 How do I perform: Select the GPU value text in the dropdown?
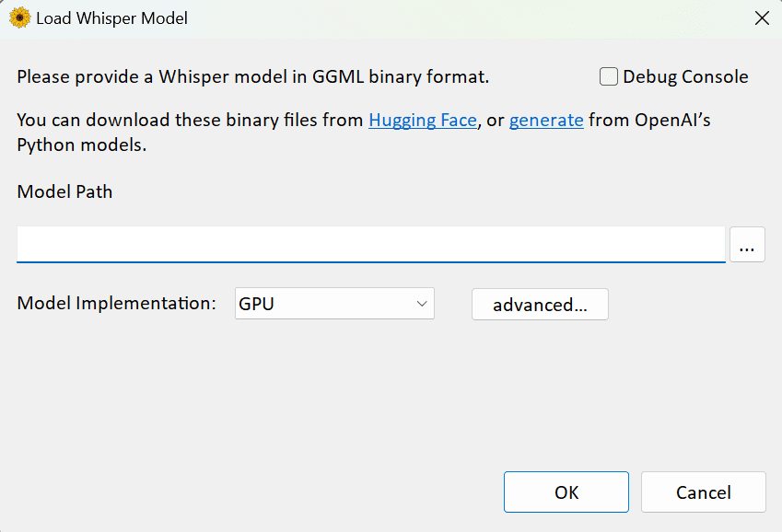pos(257,304)
